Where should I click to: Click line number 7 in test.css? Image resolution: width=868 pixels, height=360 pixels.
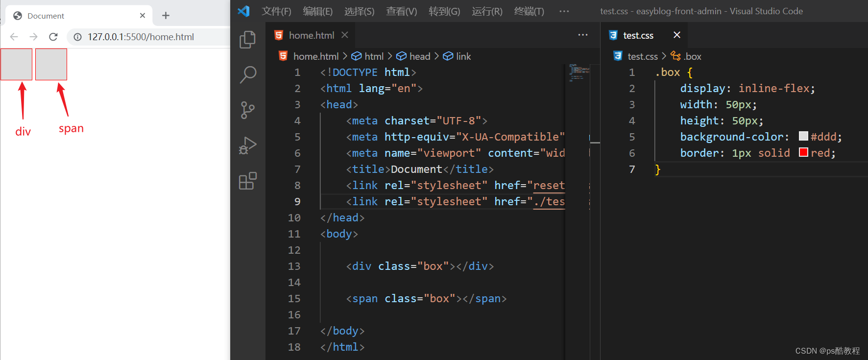[x=632, y=169]
